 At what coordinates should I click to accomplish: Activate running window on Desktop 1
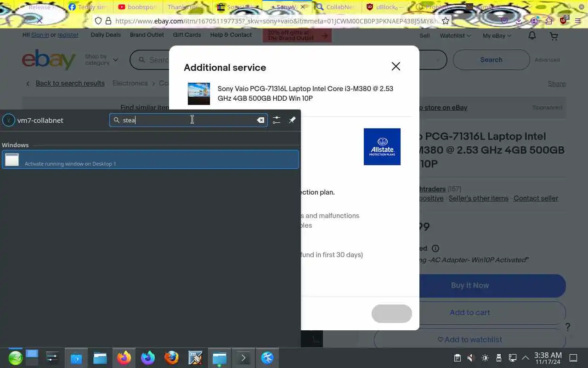[150, 160]
